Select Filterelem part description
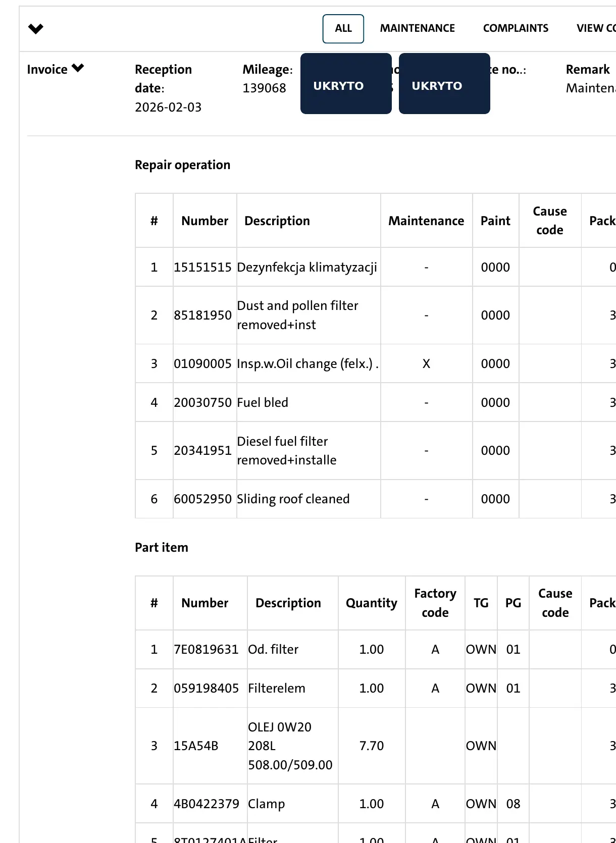The width and height of the screenshot is (616, 843). click(277, 688)
